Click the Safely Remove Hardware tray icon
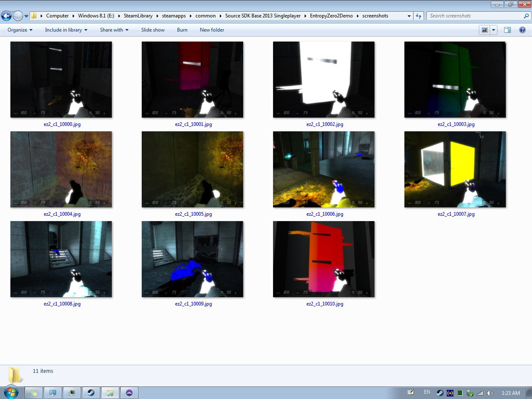The width and height of the screenshot is (532, 399). coord(470,393)
